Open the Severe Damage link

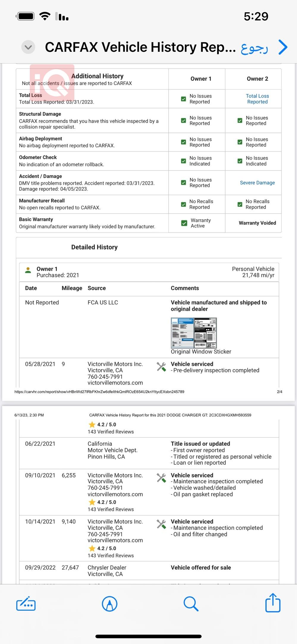(x=257, y=183)
